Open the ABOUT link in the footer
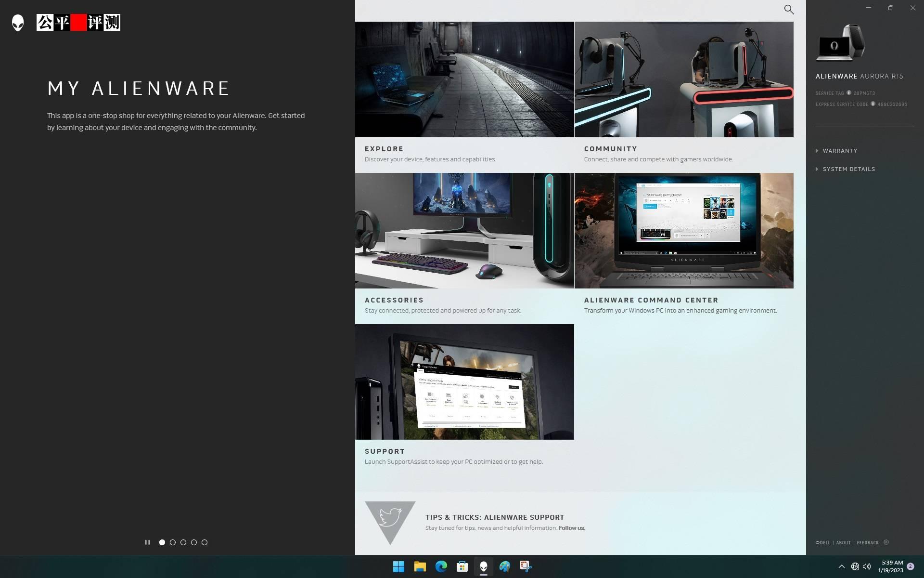Image resolution: width=924 pixels, height=578 pixels. pyautogui.click(x=844, y=542)
